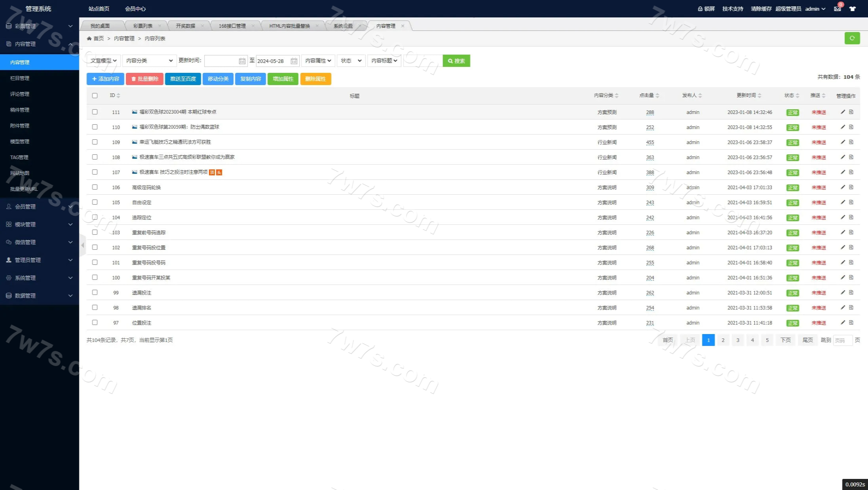Click the 页码 jump-to-page input field
Viewport: 868px width, 490px height.
coord(842,340)
